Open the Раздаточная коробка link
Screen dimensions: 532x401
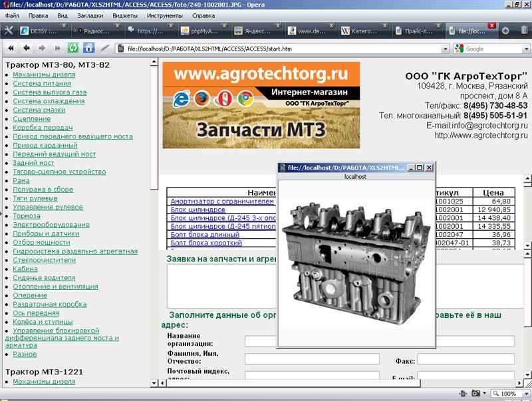point(49,304)
